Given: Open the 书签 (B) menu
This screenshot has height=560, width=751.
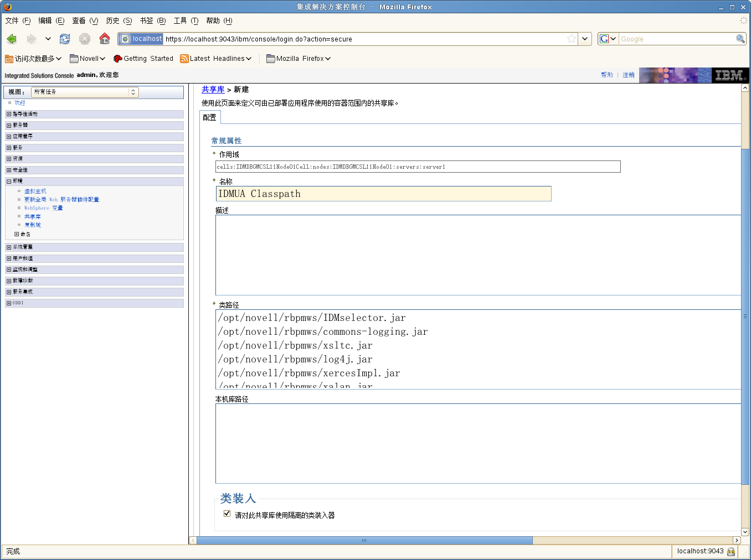Looking at the screenshot, I should 152,20.
